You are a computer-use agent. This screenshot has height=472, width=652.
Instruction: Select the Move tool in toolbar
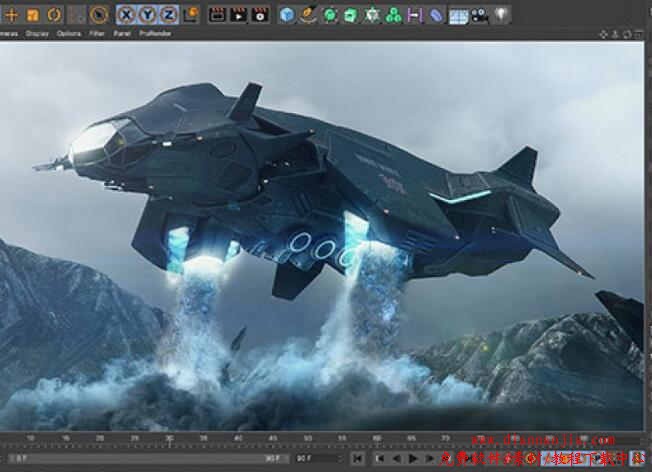tap(11, 15)
